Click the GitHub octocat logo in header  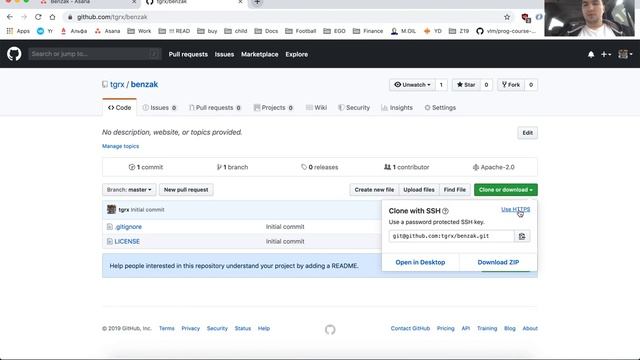coord(14,54)
